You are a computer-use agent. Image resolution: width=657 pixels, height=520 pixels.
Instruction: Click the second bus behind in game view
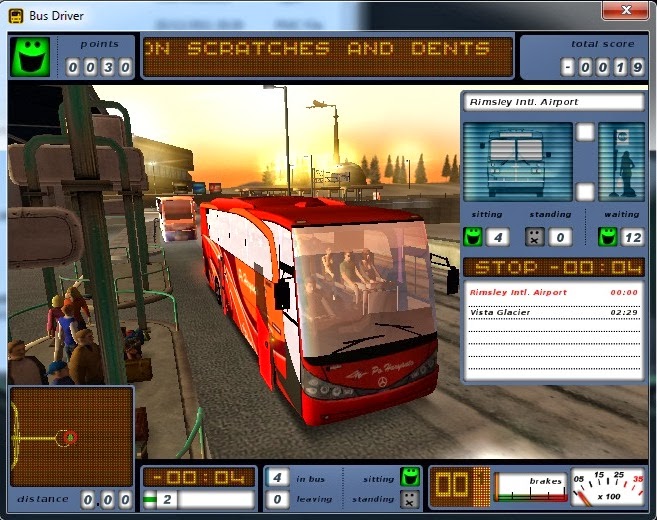tap(176, 218)
